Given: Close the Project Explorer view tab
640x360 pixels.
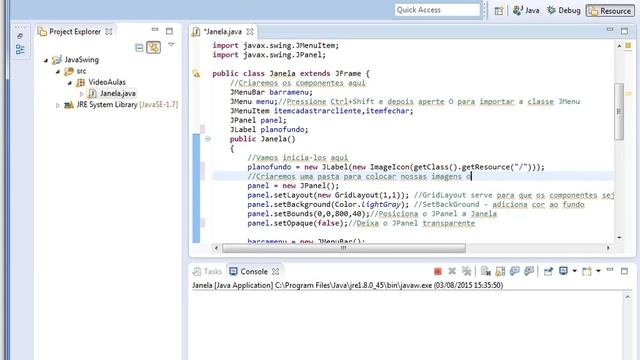Looking at the screenshot, I should point(109,31).
